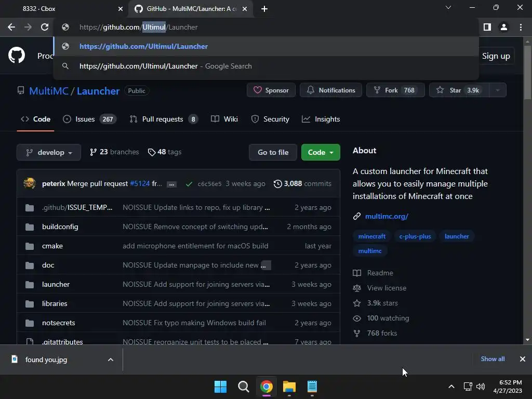Open the Wiki tab
The image size is (532, 399).
tap(224, 119)
